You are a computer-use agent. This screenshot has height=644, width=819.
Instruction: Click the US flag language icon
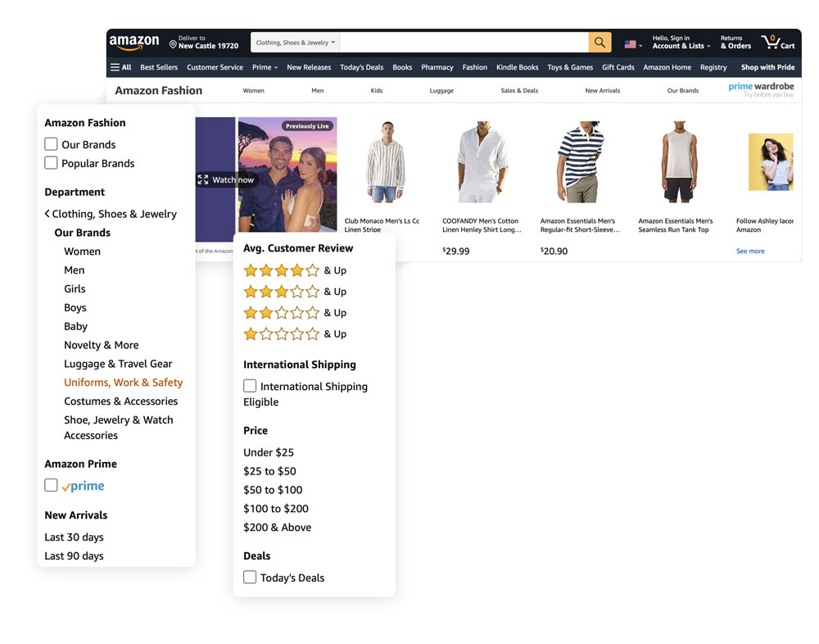click(x=630, y=44)
